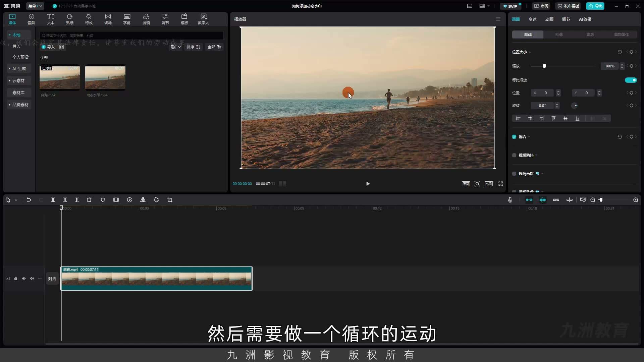Open the Digital Human (数字人) panel
Image resolution: width=644 pixels, height=362 pixels.
(x=203, y=19)
